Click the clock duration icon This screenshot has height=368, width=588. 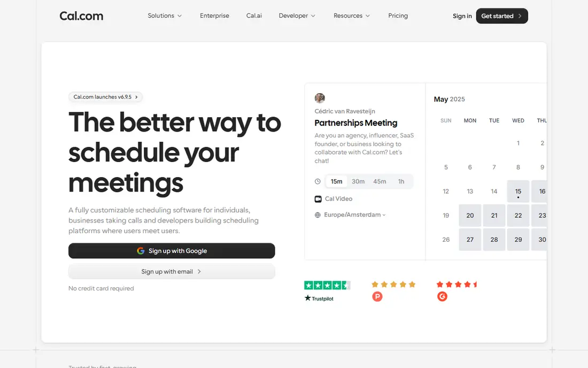tap(318, 181)
